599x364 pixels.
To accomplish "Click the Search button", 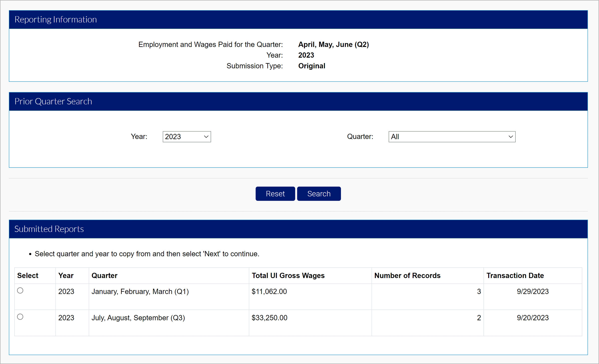I will (319, 194).
